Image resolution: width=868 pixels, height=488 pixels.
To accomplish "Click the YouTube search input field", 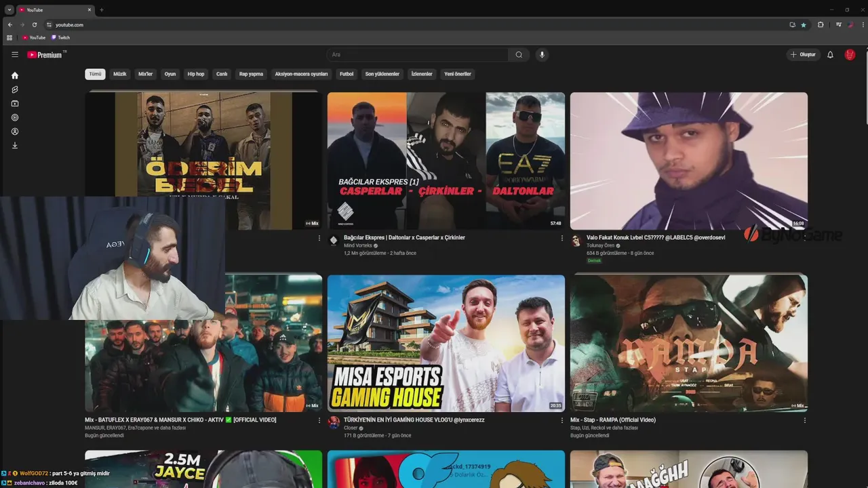I will point(418,54).
